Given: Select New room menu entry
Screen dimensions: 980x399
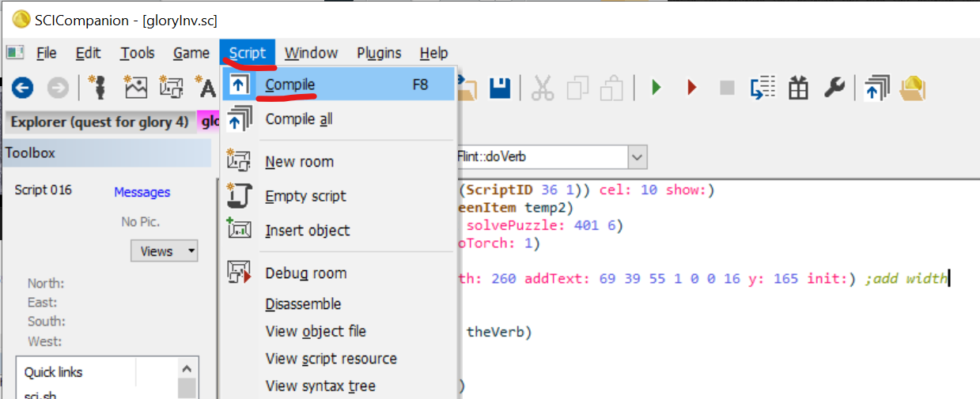Looking at the screenshot, I should pyautogui.click(x=339, y=161).
